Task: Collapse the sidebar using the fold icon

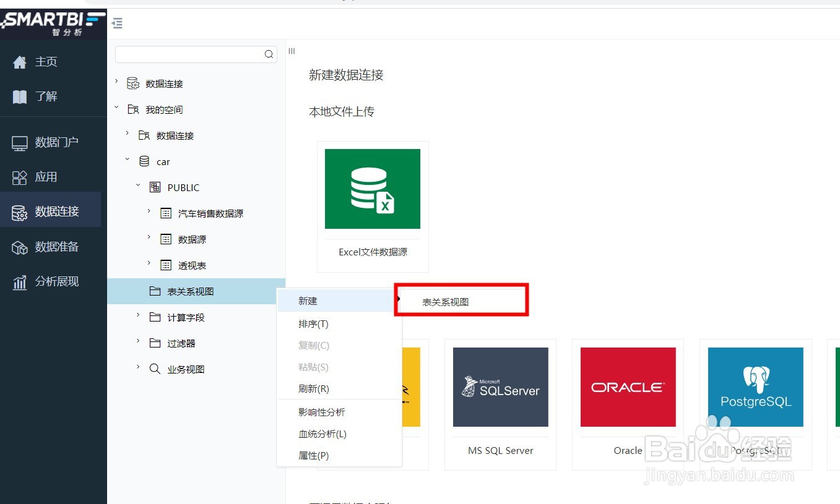Action: coord(117,23)
